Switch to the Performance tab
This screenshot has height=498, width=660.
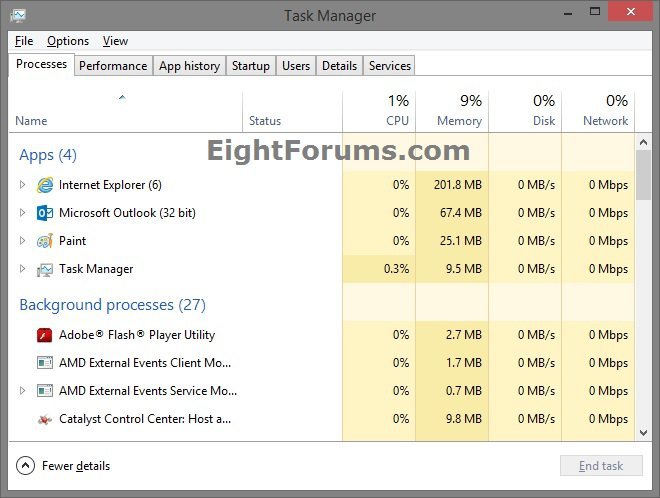[x=113, y=66]
